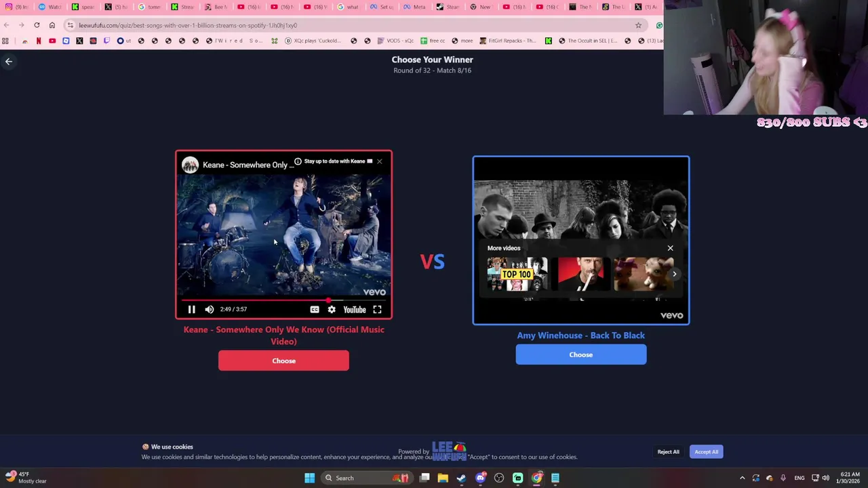
Task: Open the clock showing 6:21 AM
Action: click(x=850, y=478)
